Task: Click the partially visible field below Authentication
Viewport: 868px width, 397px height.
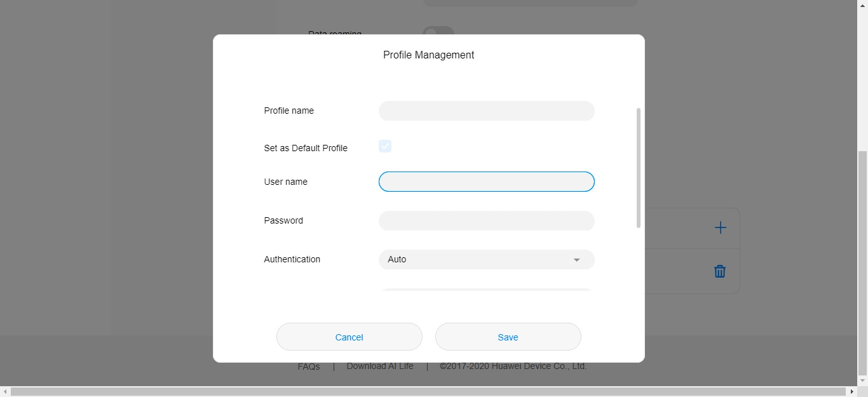Action: 486,290
